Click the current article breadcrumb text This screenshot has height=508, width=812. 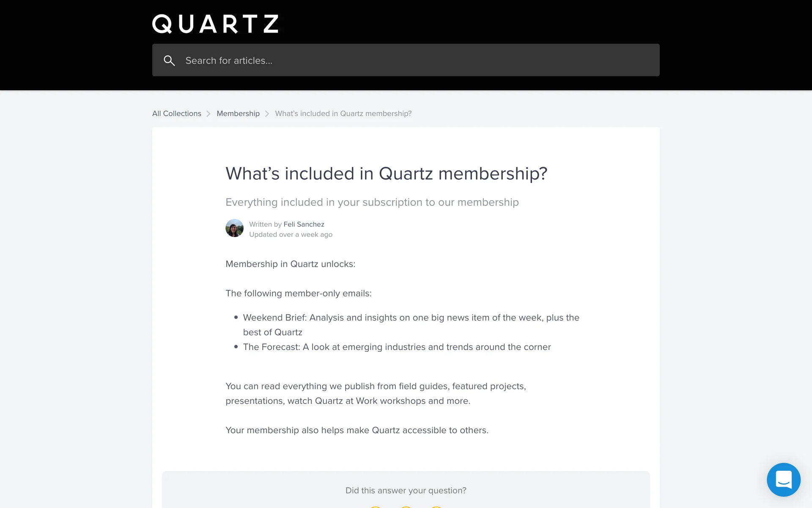pos(343,113)
